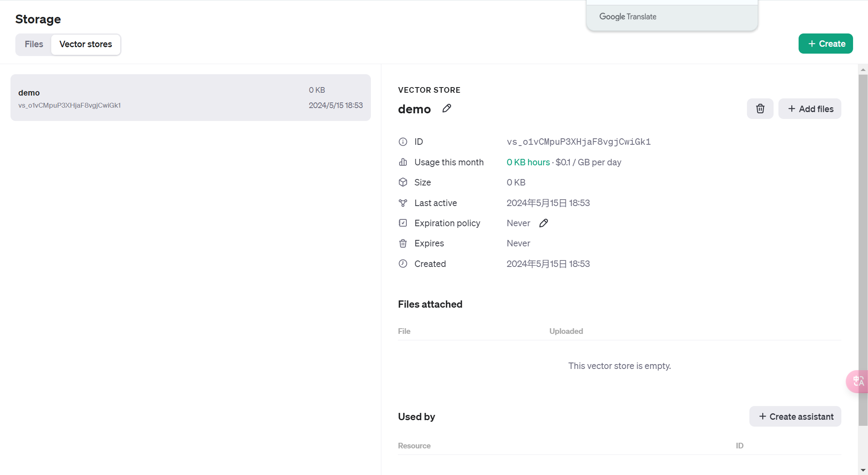
Task: Click the bar chart icon beside Usage
Action: point(403,162)
